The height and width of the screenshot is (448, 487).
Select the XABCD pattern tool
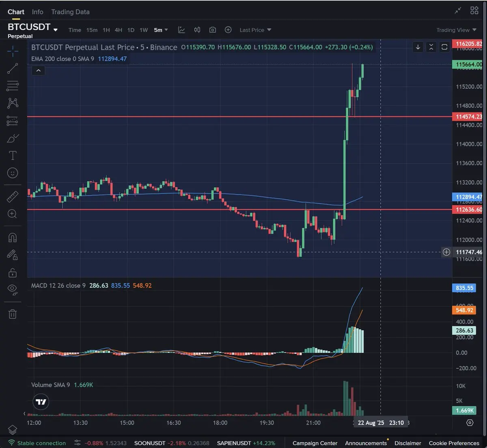pos(13,103)
